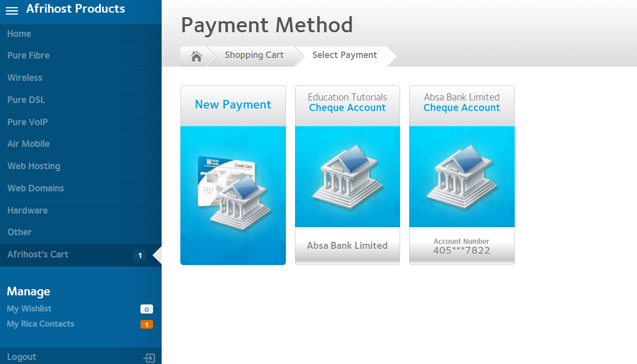Open Pure Fibre in the sidebar
Screen dimensions: 637x364
coord(28,56)
